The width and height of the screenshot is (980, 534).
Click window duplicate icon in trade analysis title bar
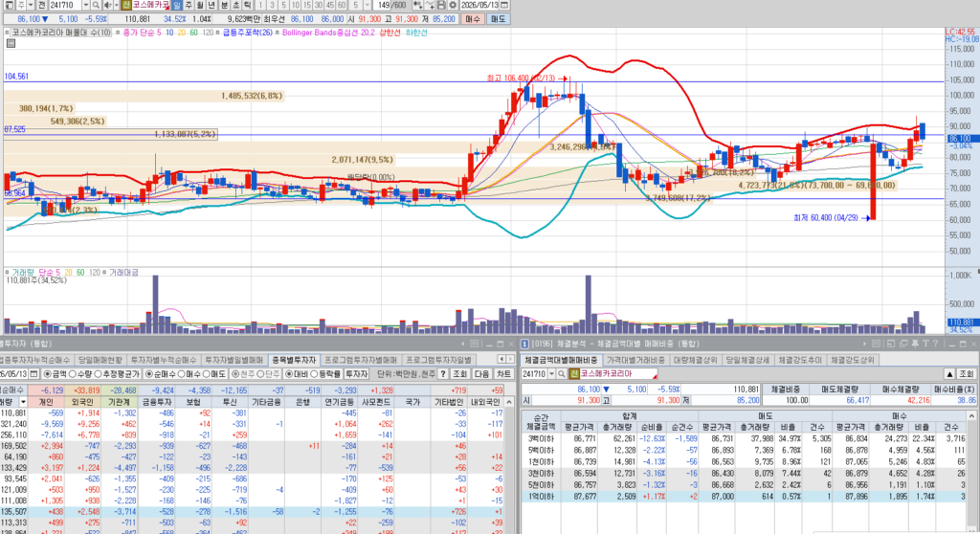902,344
